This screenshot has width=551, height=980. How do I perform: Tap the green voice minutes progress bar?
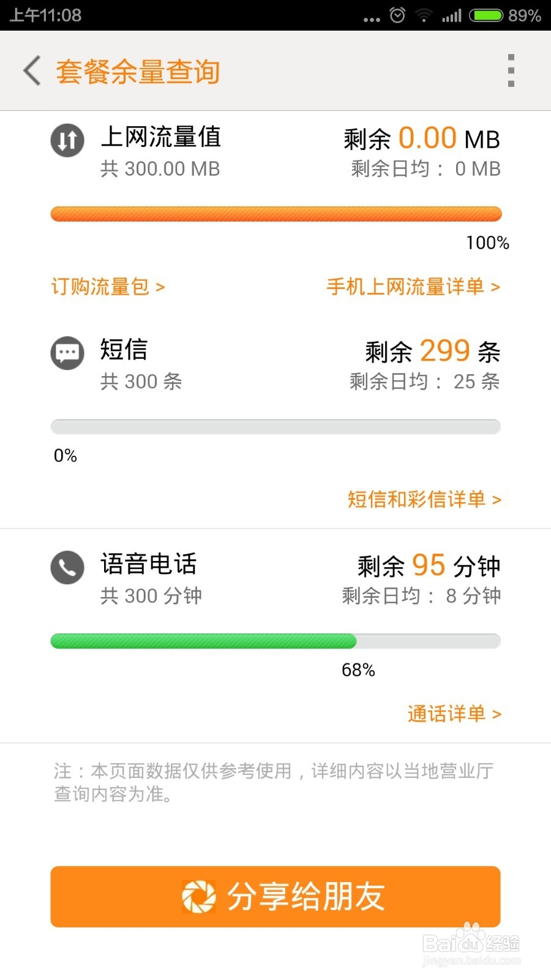tap(203, 641)
